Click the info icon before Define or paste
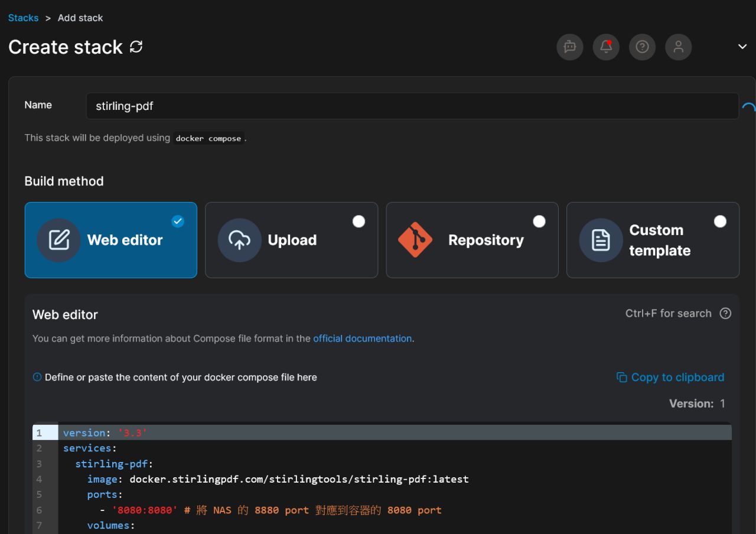The height and width of the screenshot is (534, 756). [37, 377]
